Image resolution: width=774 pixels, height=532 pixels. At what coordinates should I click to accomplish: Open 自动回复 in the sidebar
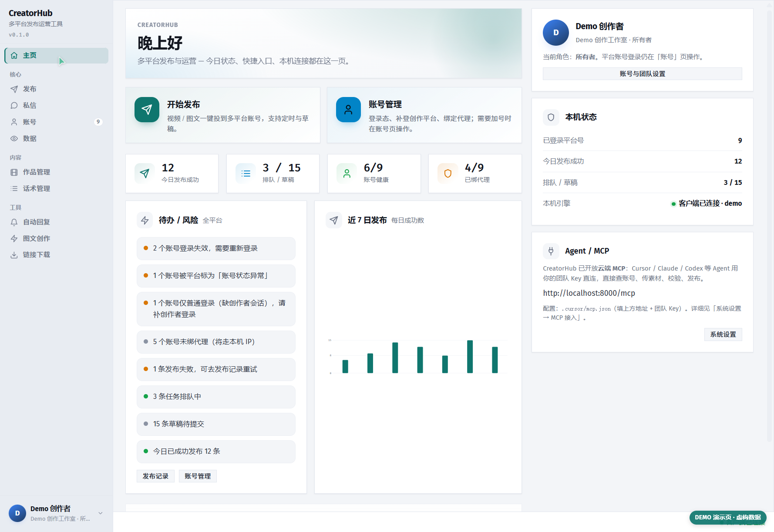[x=57, y=222]
